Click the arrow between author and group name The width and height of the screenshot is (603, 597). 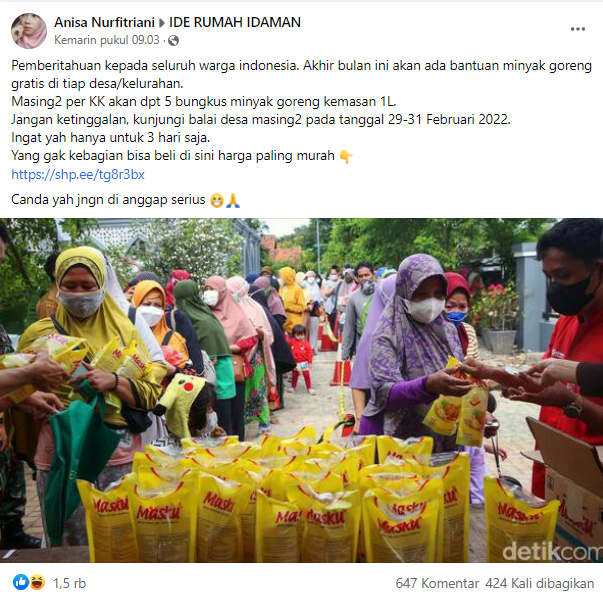[x=162, y=23]
